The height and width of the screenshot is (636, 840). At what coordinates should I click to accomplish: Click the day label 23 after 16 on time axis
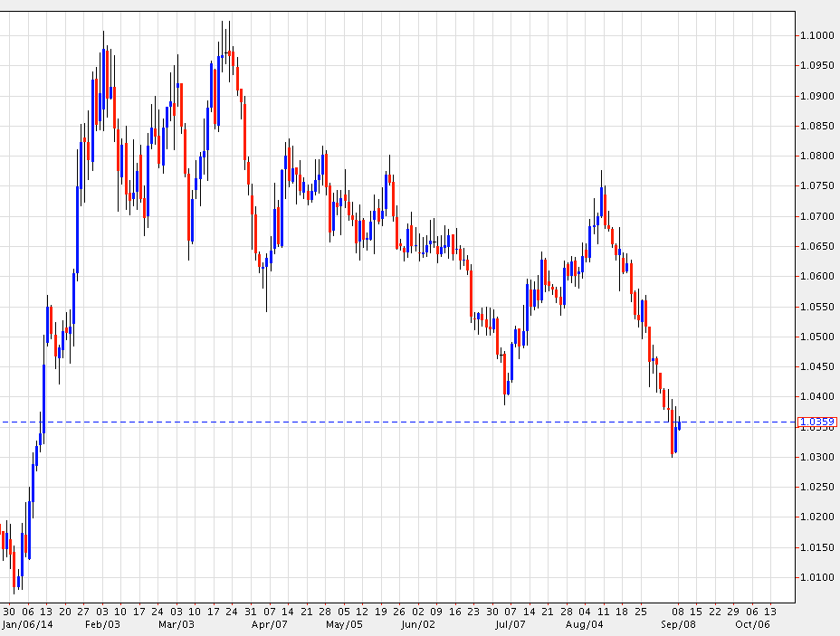[473, 612]
